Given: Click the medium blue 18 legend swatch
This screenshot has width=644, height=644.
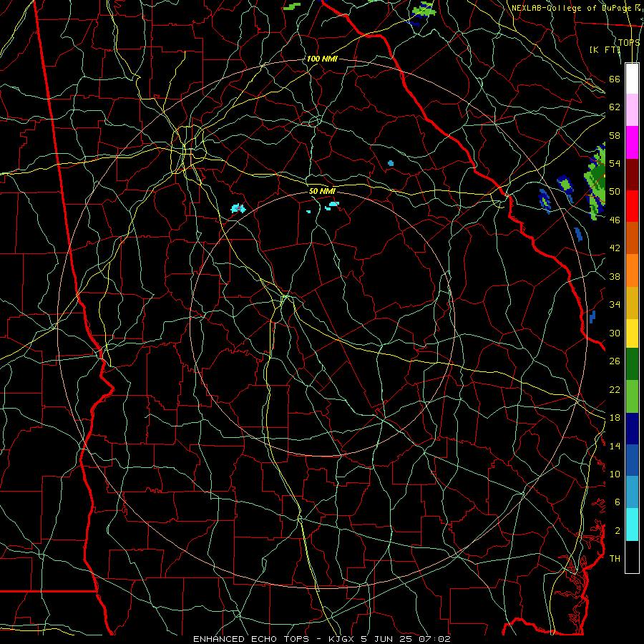Looking at the screenshot, I should pos(632,460).
